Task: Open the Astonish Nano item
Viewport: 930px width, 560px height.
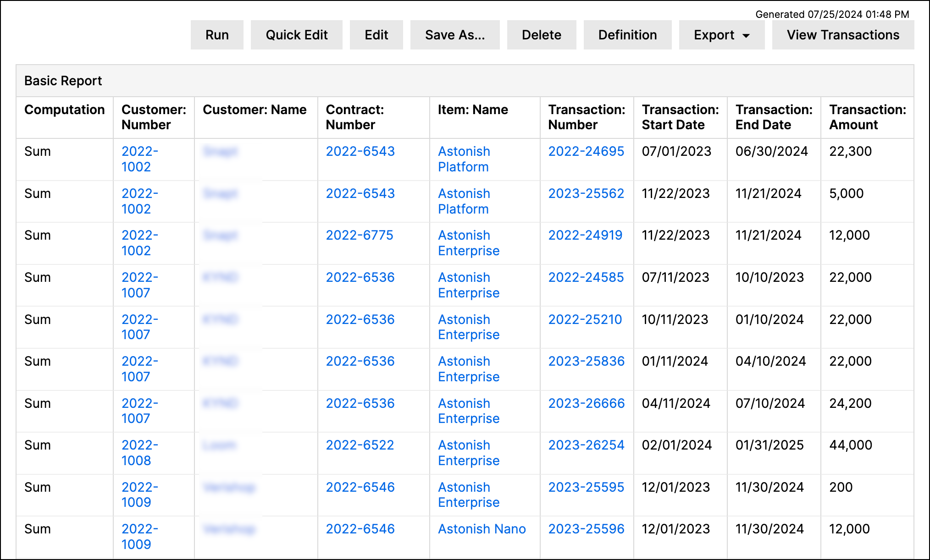Action: 482,529
